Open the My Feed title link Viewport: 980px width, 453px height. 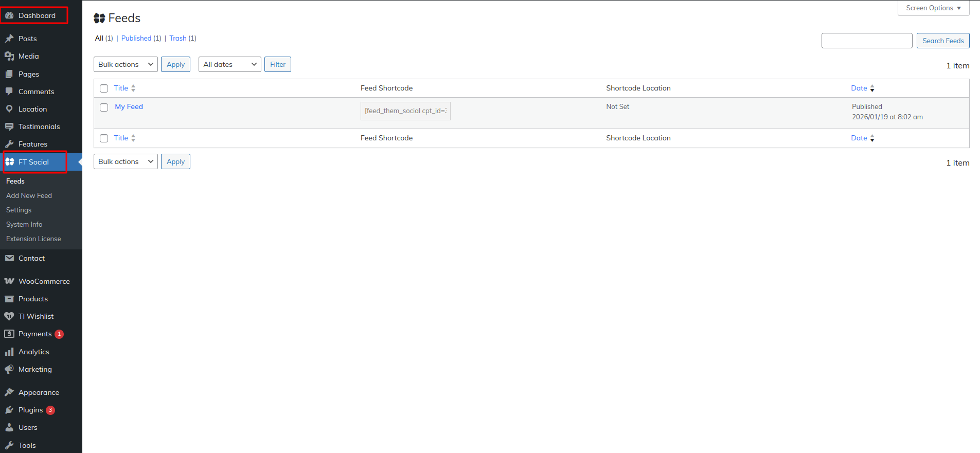coord(129,106)
